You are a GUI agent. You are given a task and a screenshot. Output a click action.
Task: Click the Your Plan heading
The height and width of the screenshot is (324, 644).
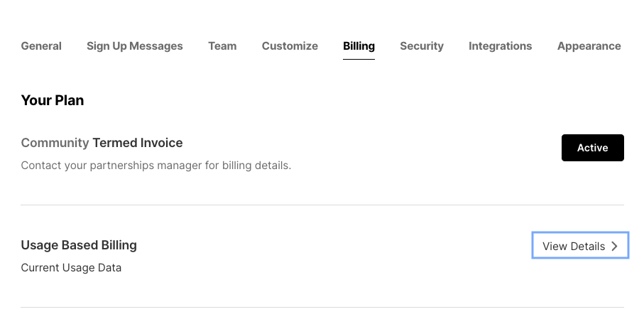pos(53,100)
